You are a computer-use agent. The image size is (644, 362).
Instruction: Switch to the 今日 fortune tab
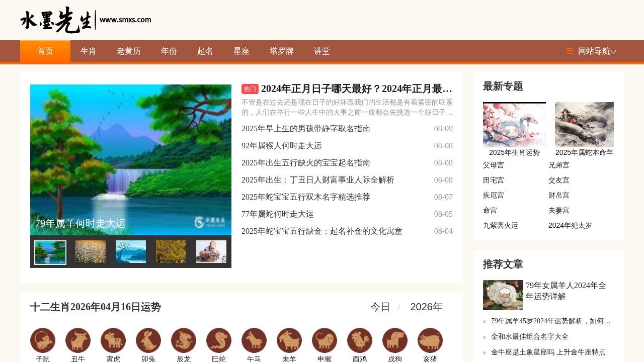(379, 307)
